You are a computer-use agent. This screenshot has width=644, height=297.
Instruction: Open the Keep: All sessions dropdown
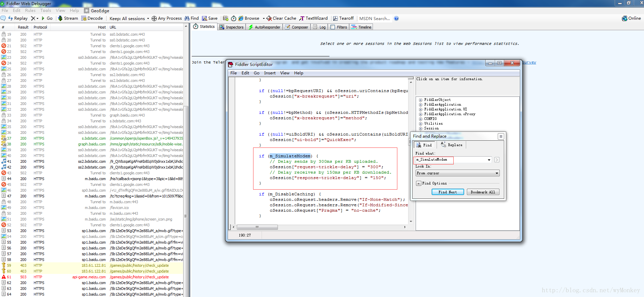tap(129, 18)
